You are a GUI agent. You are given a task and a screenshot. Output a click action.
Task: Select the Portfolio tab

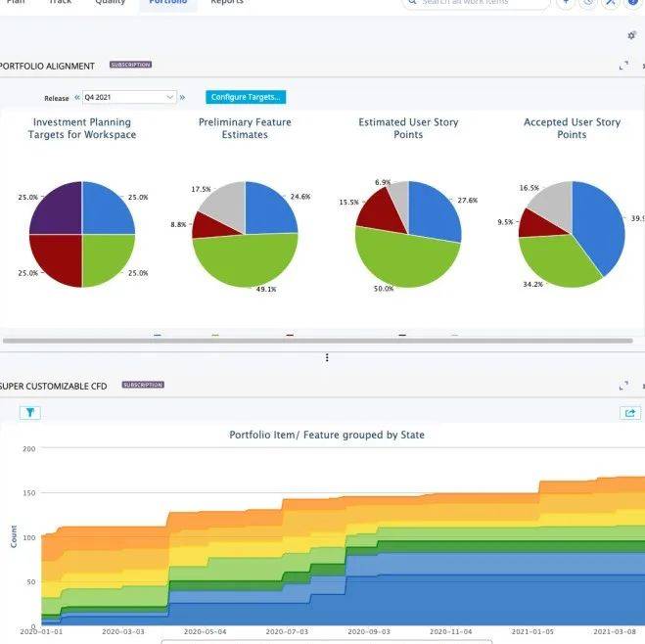167,3
